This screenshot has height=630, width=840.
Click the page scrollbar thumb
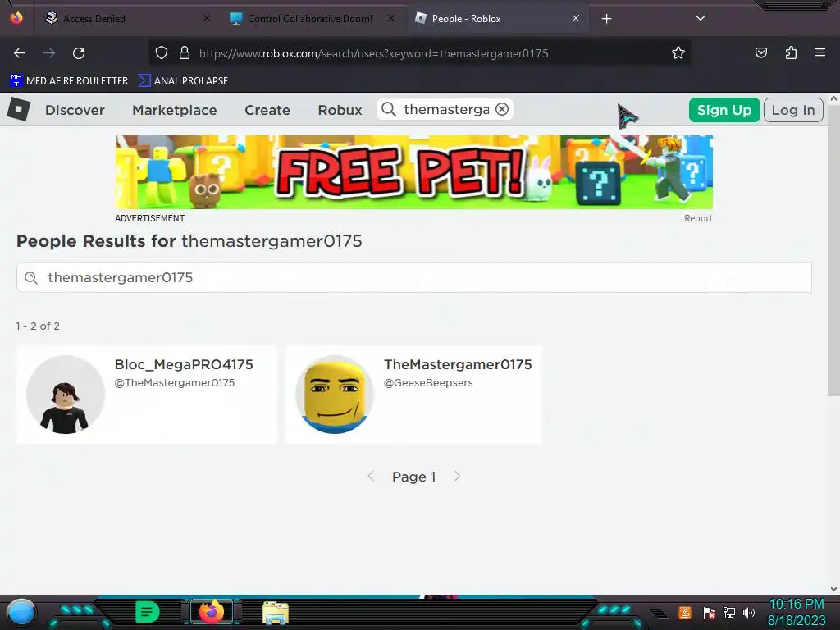833,251
